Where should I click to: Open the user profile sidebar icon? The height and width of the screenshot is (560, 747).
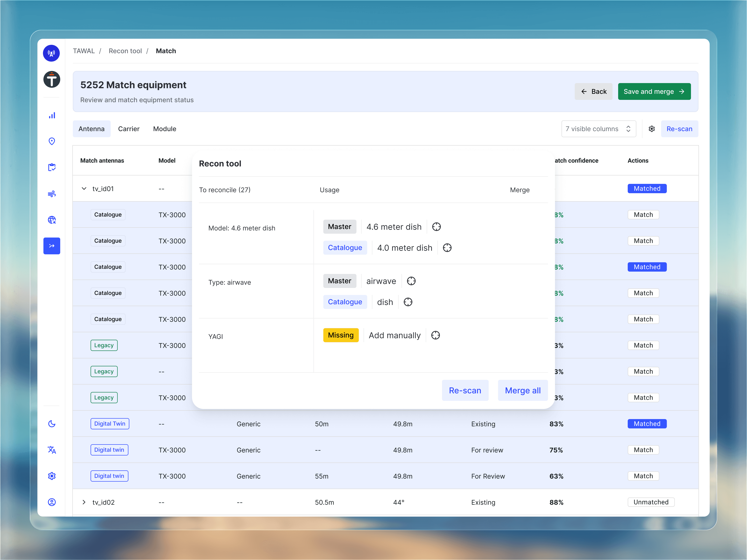(x=52, y=502)
